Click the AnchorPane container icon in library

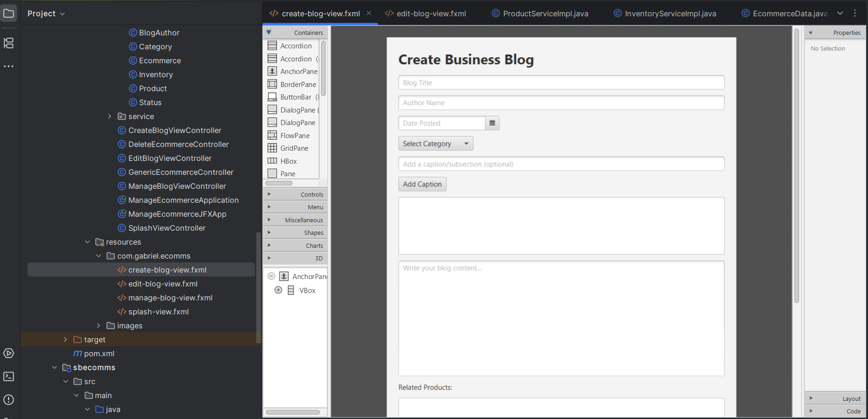pos(272,71)
